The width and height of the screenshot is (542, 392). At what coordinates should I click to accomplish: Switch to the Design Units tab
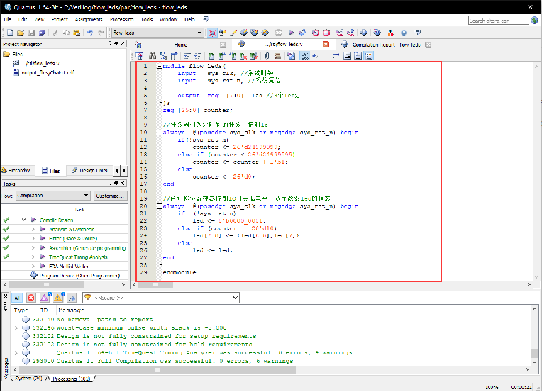point(90,171)
